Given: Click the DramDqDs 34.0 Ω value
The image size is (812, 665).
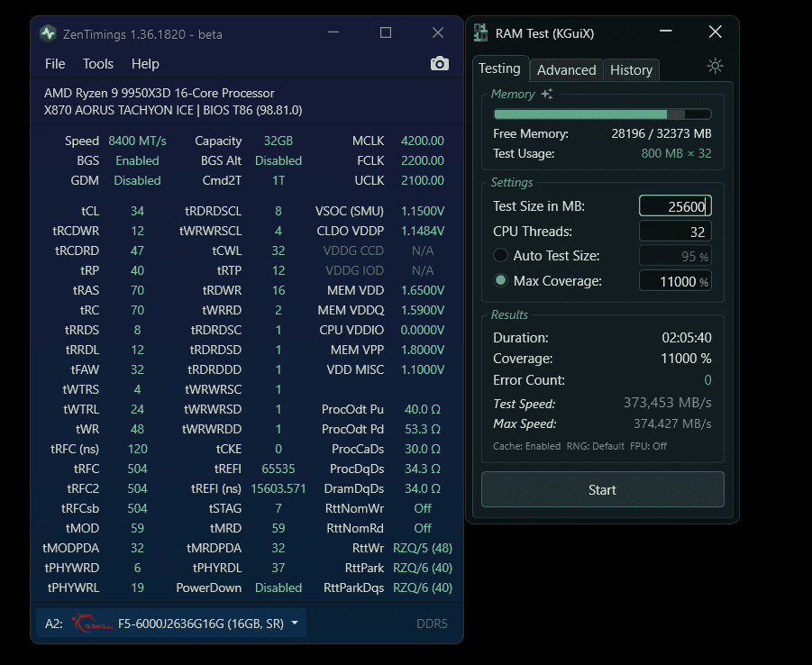Looking at the screenshot, I should coord(422,488).
